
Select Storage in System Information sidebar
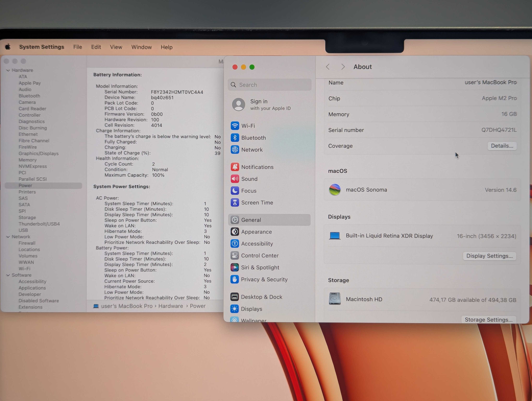point(27,217)
